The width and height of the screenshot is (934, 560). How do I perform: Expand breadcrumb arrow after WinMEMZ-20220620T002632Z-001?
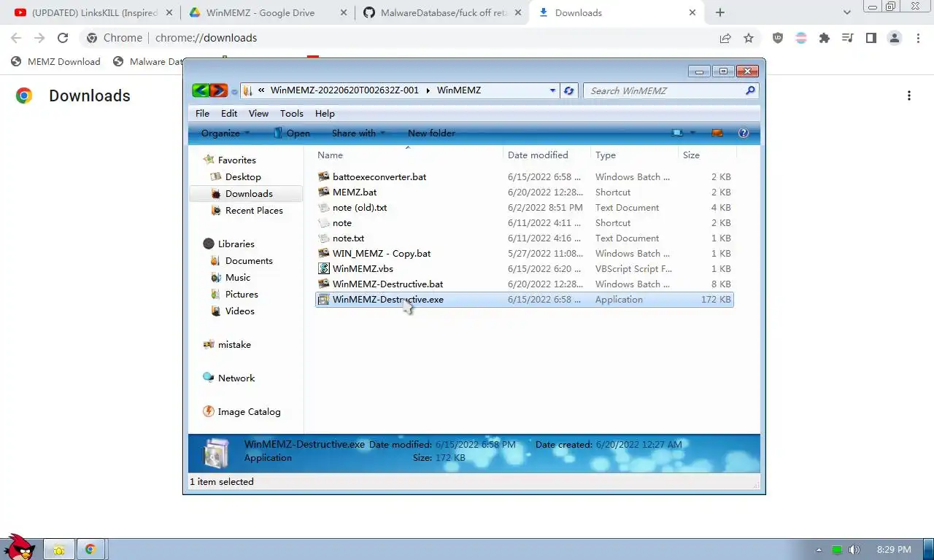(x=428, y=90)
